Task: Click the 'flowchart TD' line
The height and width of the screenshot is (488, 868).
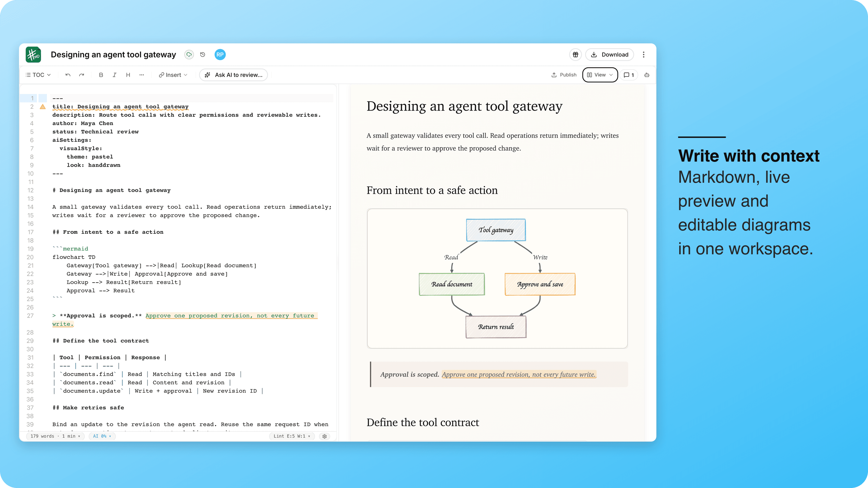Action: (x=74, y=257)
